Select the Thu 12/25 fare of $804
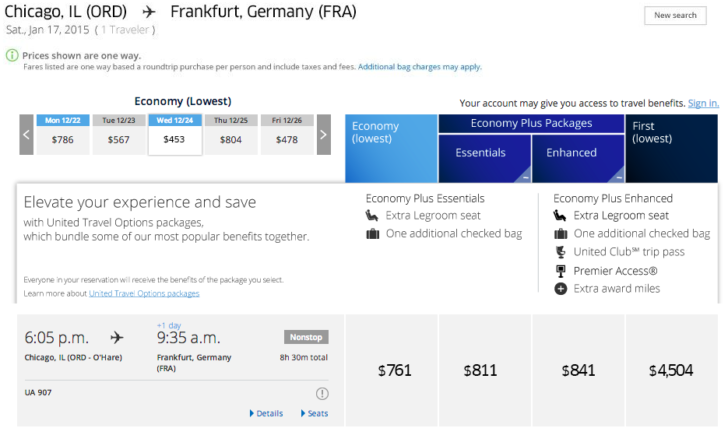 pyautogui.click(x=231, y=135)
